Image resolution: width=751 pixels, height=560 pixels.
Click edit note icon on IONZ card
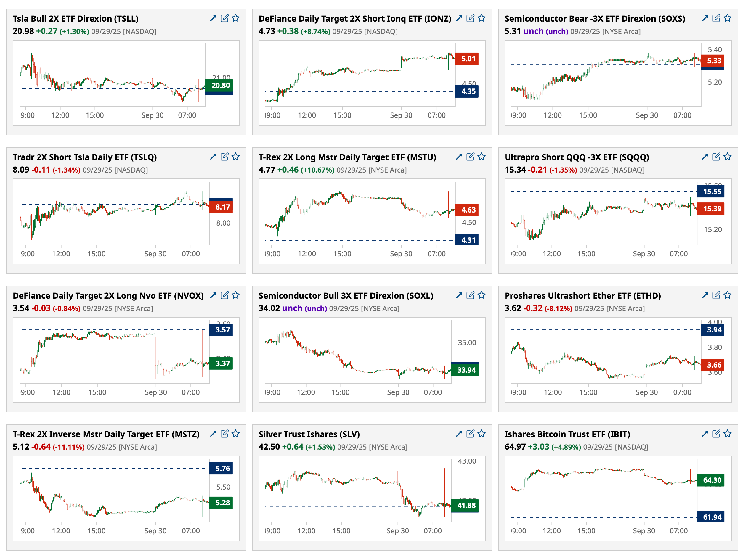(x=470, y=18)
